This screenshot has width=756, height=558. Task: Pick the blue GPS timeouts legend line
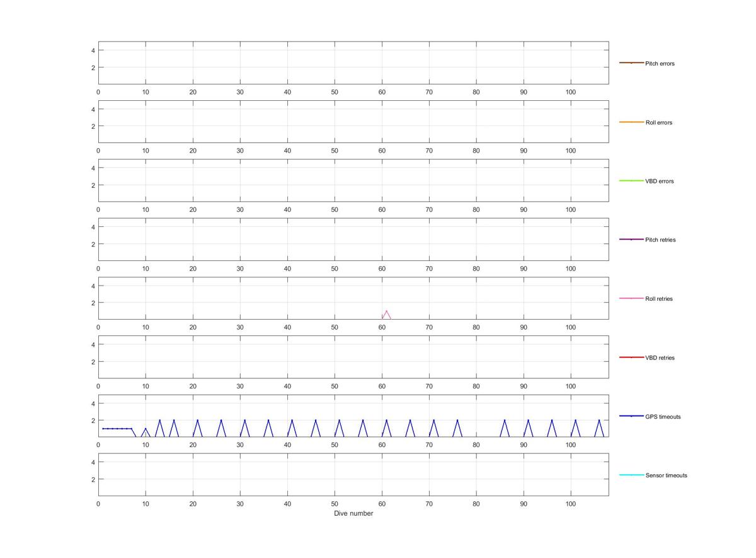[631, 416]
